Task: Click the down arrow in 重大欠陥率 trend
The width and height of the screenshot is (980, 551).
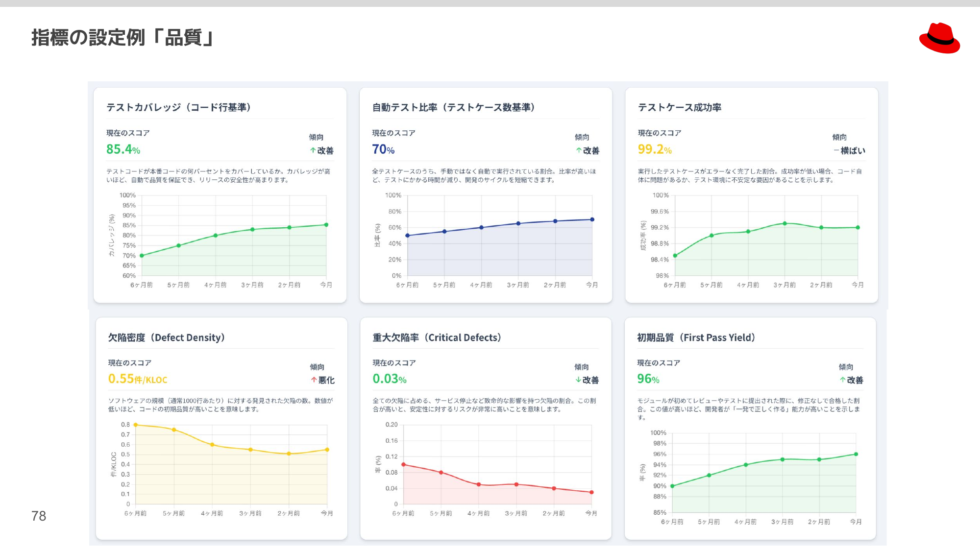Action: (578, 380)
